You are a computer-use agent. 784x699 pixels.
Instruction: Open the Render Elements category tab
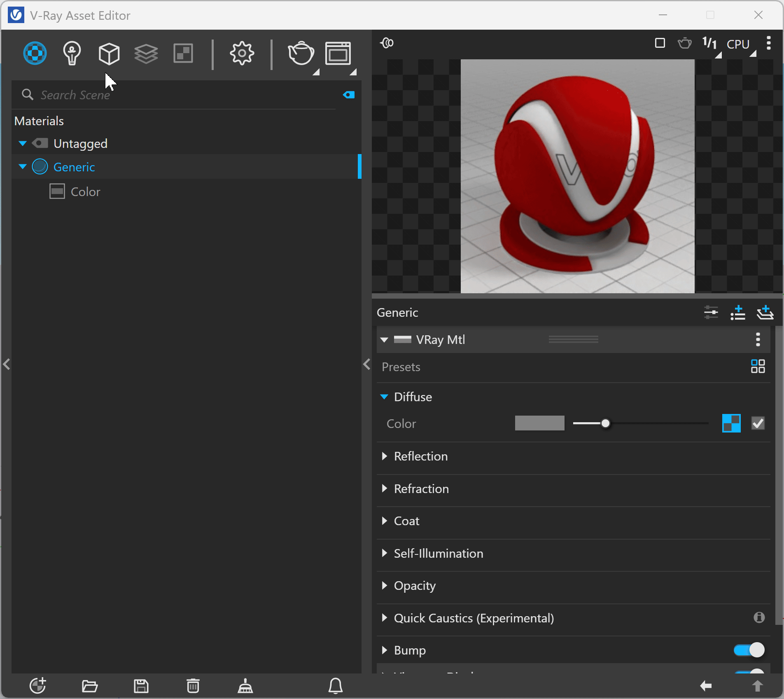(x=146, y=54)
